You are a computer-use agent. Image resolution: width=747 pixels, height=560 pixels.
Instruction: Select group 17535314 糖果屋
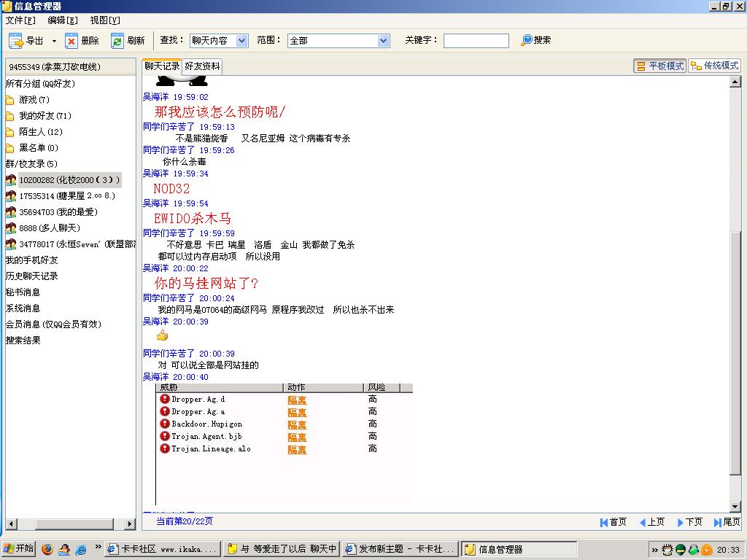pyautogui.click(x=61, y=195)
